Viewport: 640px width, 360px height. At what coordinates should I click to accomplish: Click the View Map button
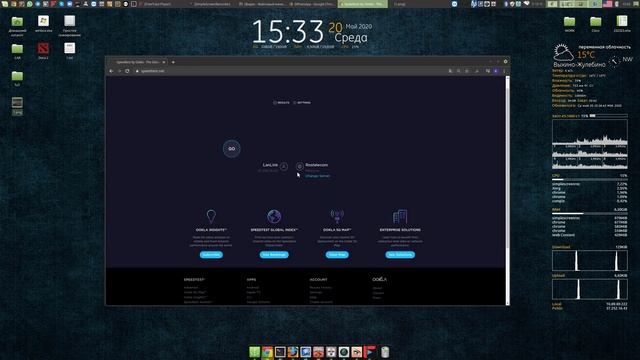337,255
